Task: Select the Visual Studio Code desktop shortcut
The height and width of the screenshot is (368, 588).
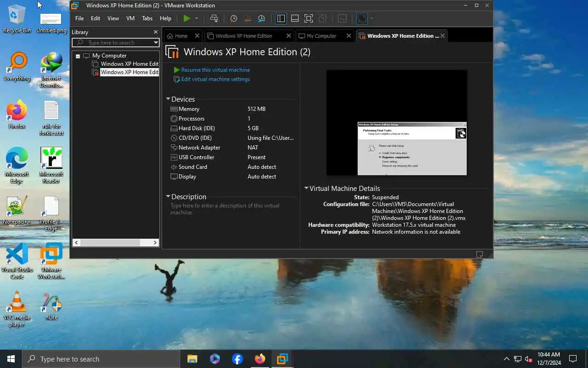Action: [x=17, y=261]
